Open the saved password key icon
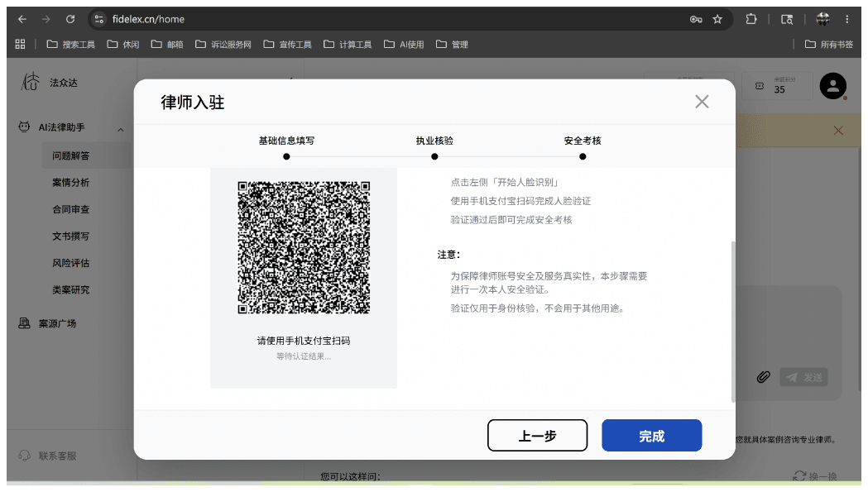 pos(696,19)
